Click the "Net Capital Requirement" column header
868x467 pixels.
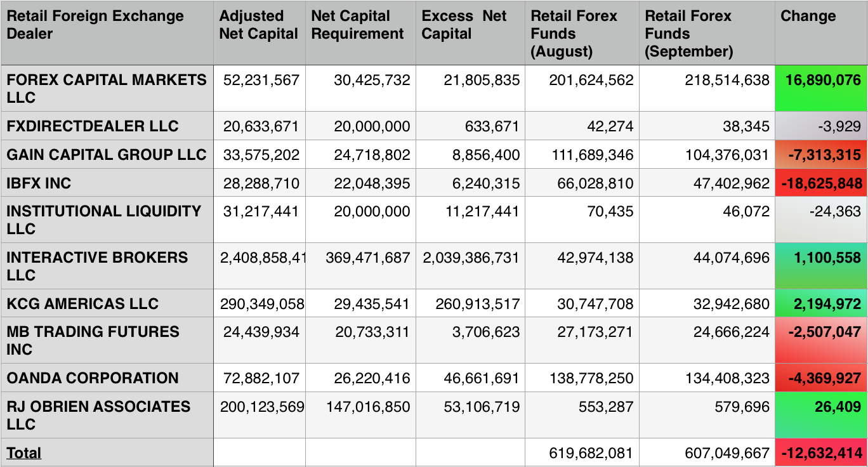pos(357,25)
